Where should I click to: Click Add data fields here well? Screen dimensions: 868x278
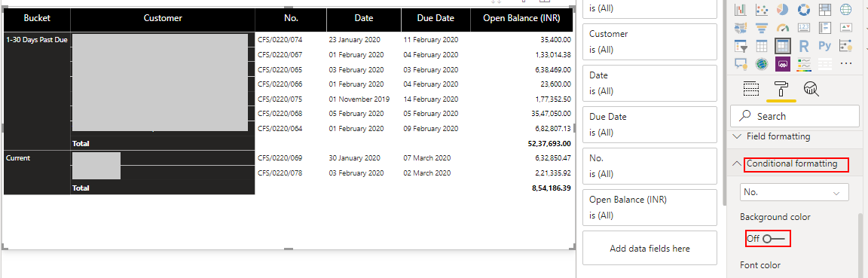650,249
